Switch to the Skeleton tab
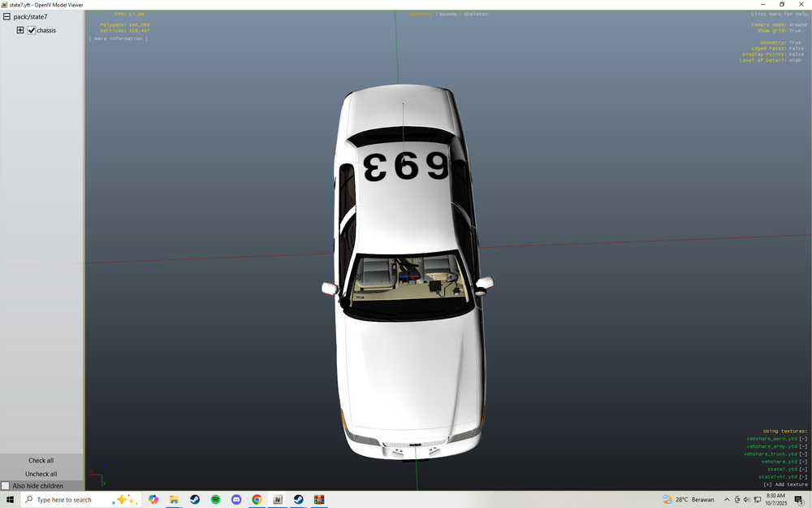This screenshot has height=508, width=812. [x=474, y=13]
